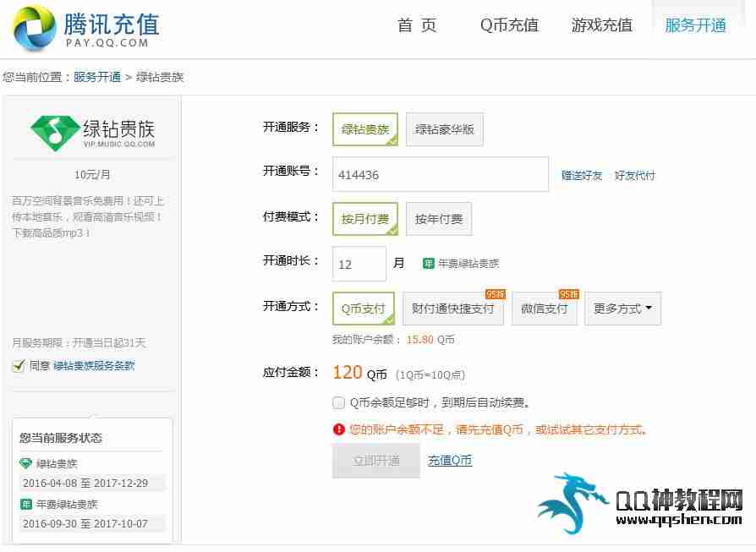This screenshot has width=756, height=552.
Task: Open the 绿钻贵族服务条款 link
Action: coord(94,366)
